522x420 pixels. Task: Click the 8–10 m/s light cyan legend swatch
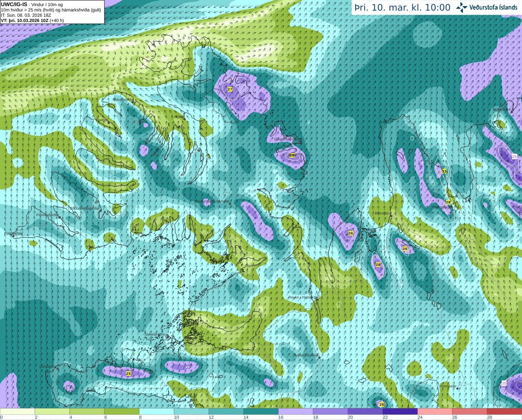coord(157,411)
